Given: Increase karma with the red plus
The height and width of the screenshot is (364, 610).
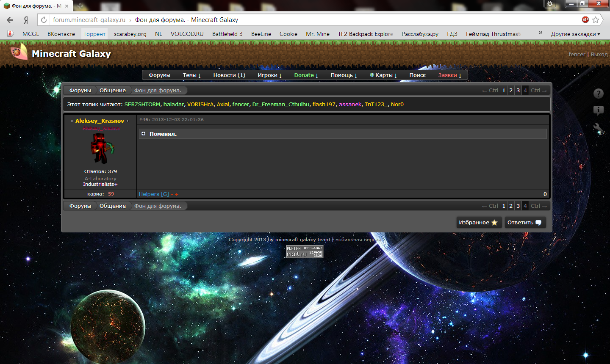Looking at the screenshot, I should pos(177,194).
